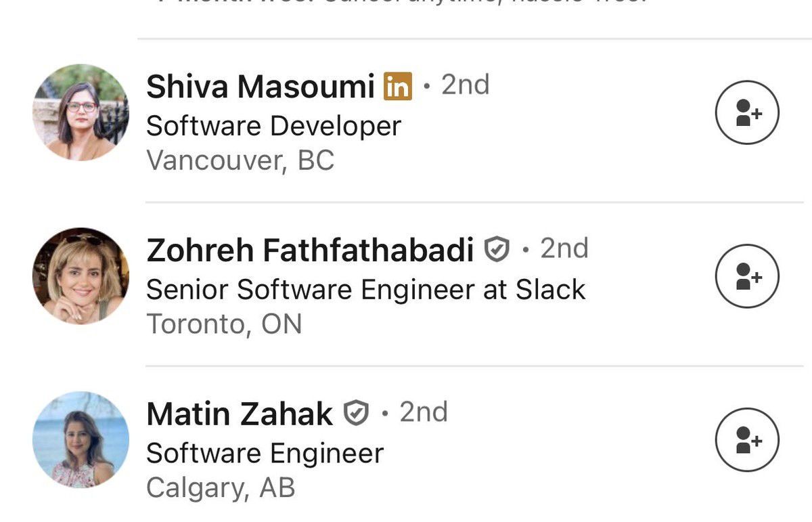Click the "Vancouver, BC" location text

coord(240,160)
